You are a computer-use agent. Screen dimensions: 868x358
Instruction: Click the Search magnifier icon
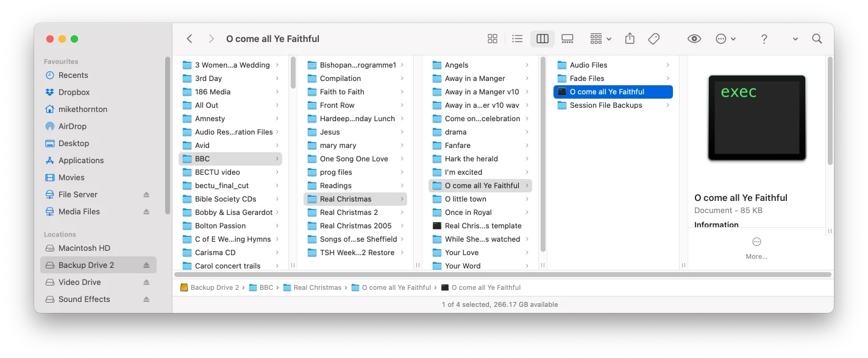(817, 39)
